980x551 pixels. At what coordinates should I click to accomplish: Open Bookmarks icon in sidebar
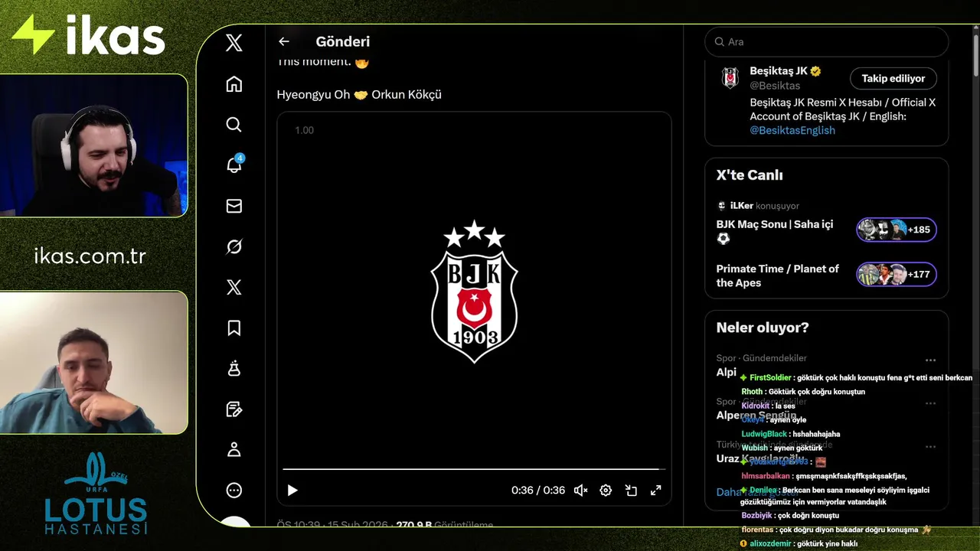coord(234,328)
